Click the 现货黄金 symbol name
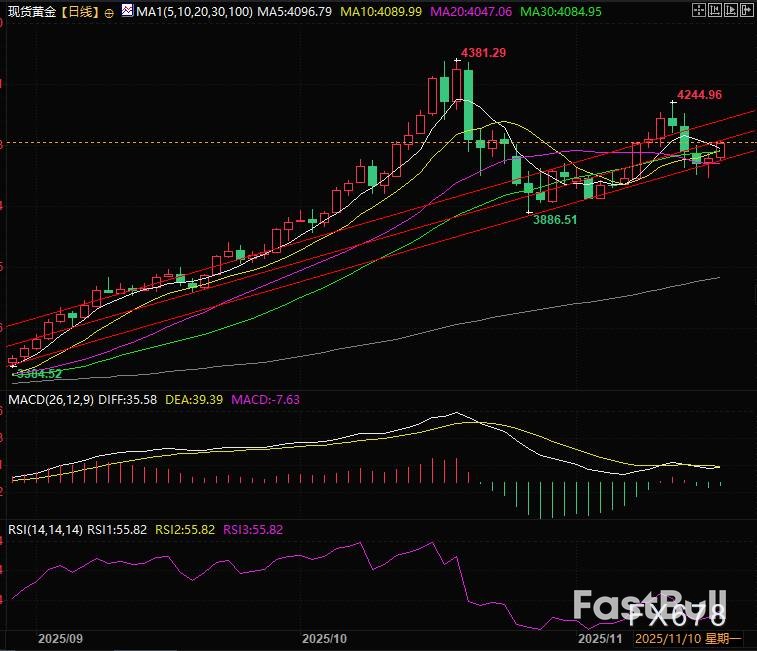This screenshot has height=651, width=757. tap(29, 12)
